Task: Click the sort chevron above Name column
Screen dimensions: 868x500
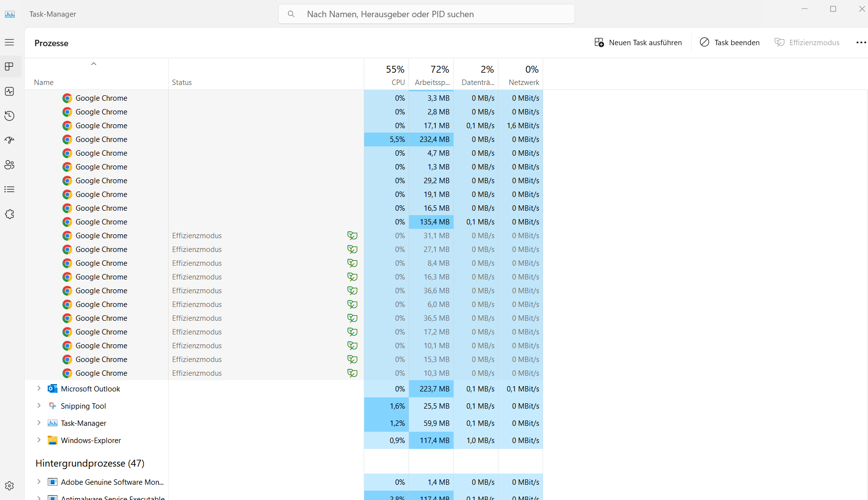Action: (x=93, y=64)
